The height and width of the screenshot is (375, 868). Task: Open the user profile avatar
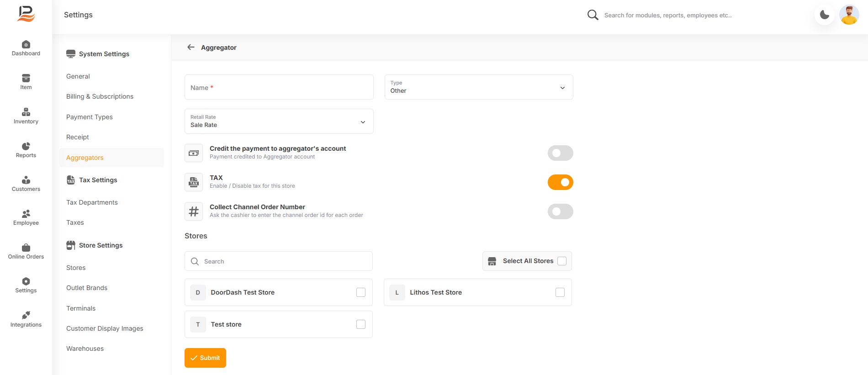click(x=849, y=15)
